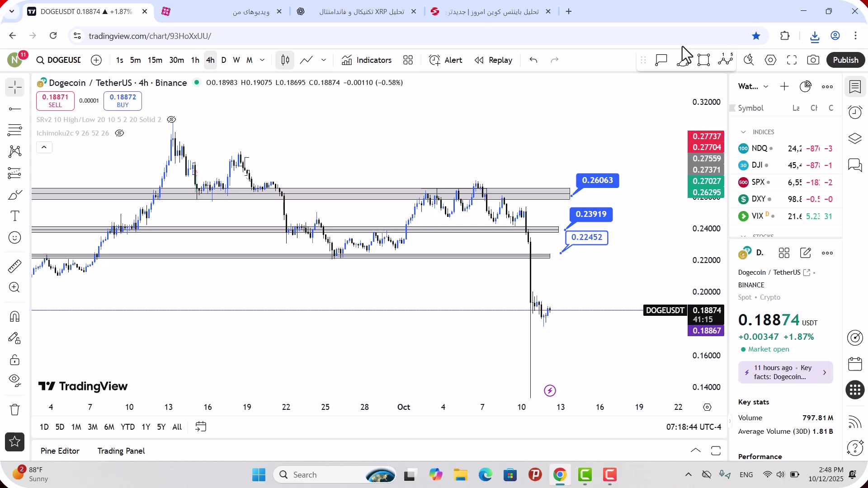Open price scale settings gear
Viewport: 868px width, 488px height.
(x=708, y=407)
